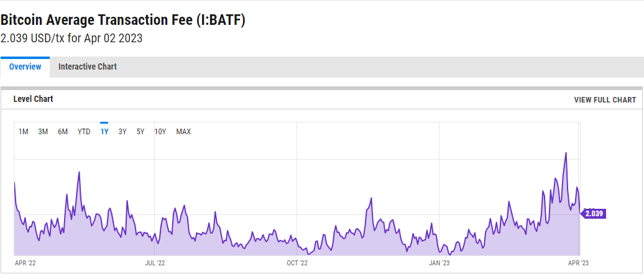The width and height of the screenshot is (644, 279).
Task: Click the Bitcoin Average Transaction Fee heading
Action: coord(123,20)
